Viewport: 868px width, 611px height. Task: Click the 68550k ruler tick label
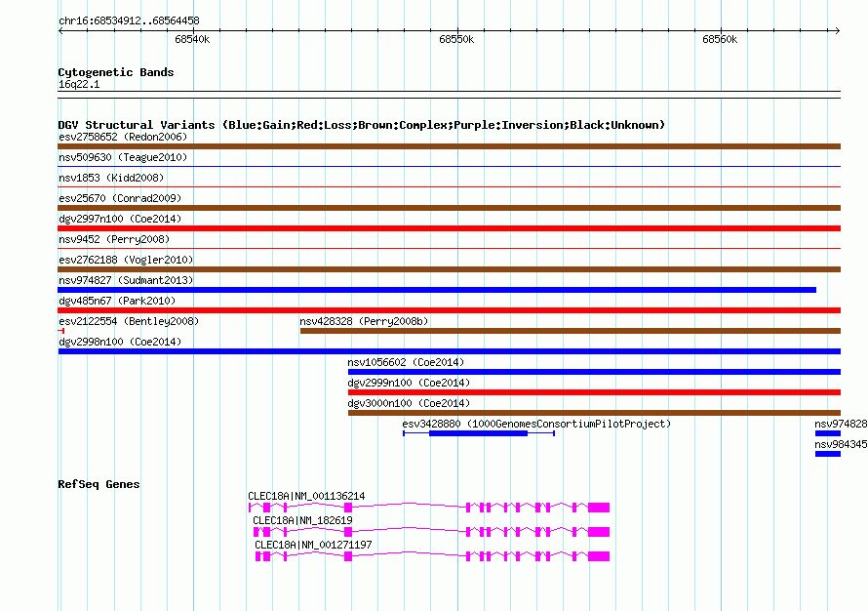(456, 39)
